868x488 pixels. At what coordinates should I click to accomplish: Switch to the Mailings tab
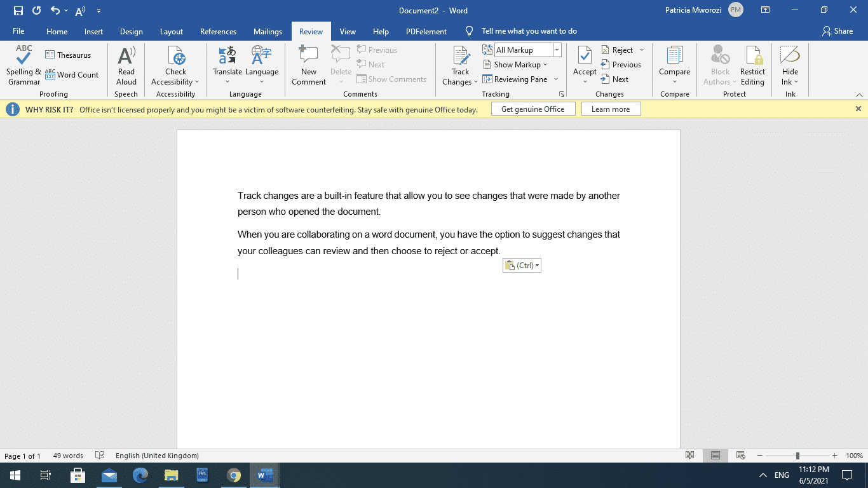(268, 30)
